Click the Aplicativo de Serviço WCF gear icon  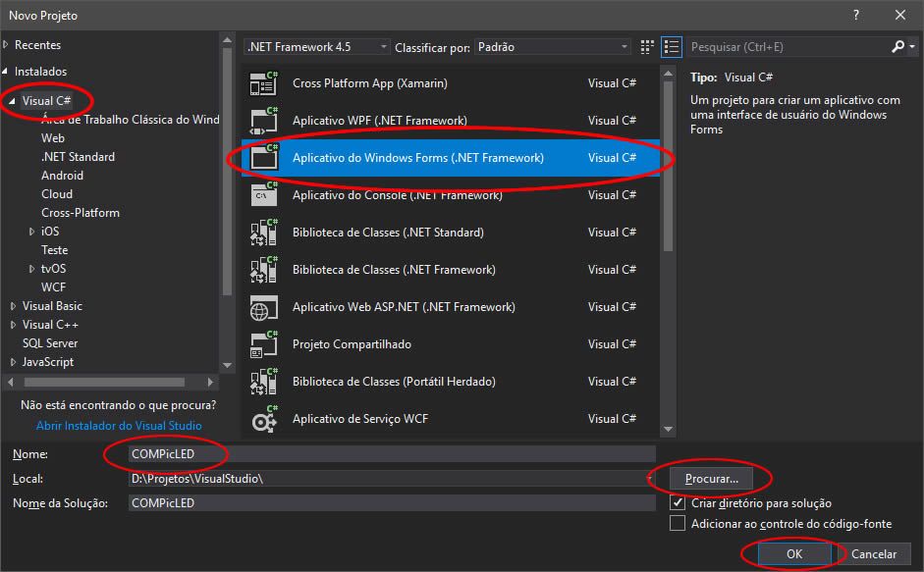click(263, 419)
